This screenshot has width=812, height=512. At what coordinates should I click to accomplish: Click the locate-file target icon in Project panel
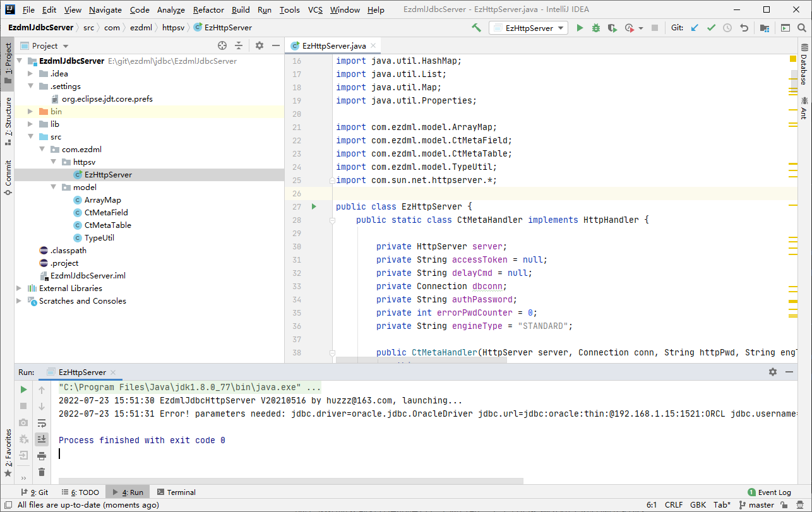click(x=222, y=45)
